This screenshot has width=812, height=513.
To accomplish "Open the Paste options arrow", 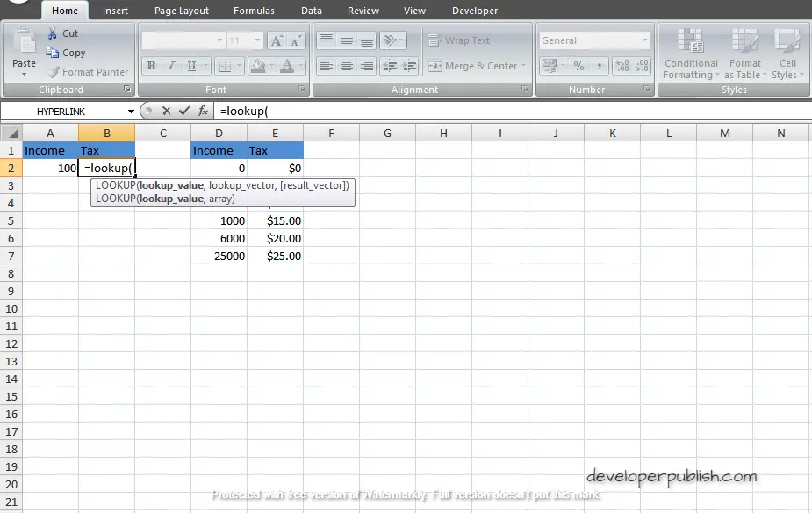I will (24, 75).
